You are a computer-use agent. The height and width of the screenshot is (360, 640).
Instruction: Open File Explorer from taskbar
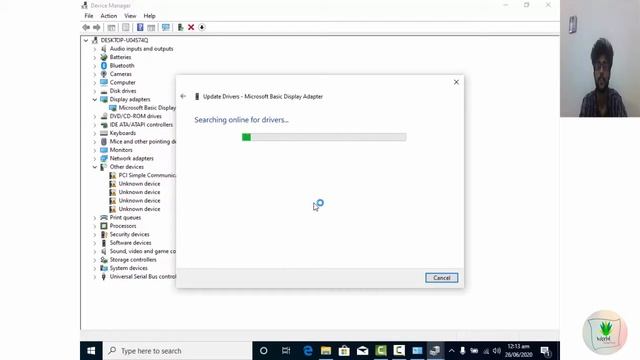pos(326,351)
